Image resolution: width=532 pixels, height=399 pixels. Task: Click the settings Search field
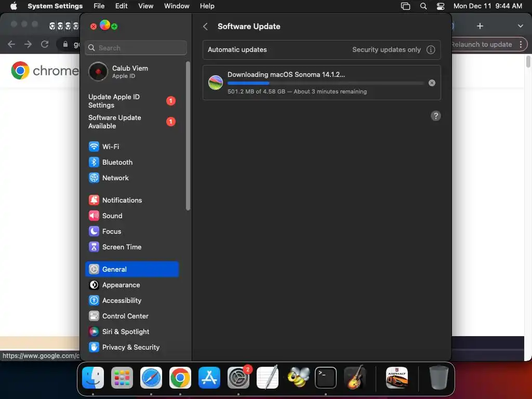point(136,48)
